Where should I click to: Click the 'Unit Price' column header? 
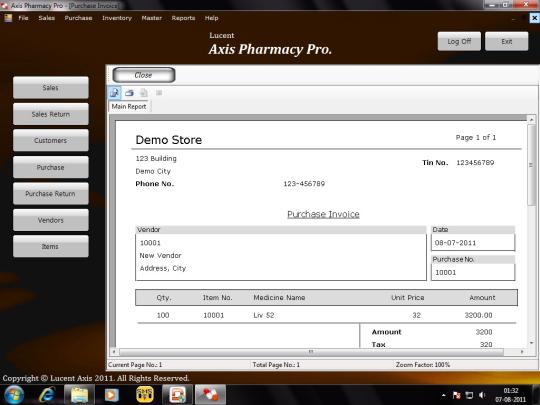(x=408, y=298)
